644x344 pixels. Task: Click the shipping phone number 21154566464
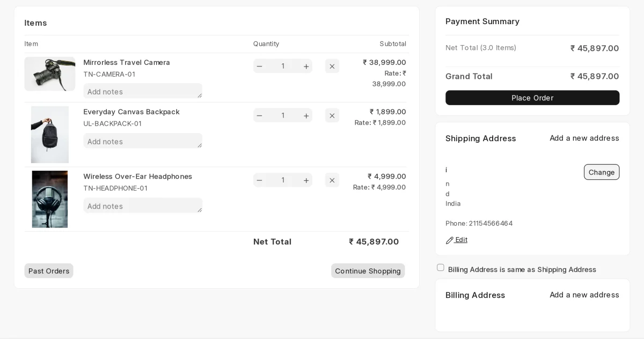tap(491, 223)
